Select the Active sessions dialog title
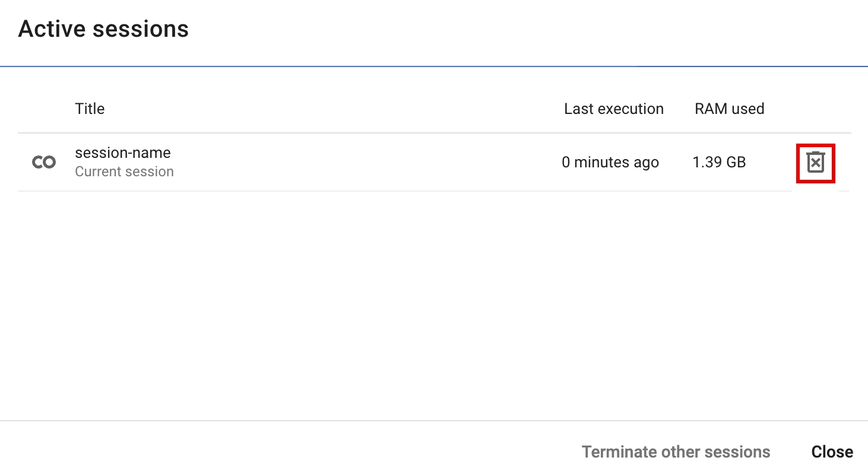 tap(103, 28)
